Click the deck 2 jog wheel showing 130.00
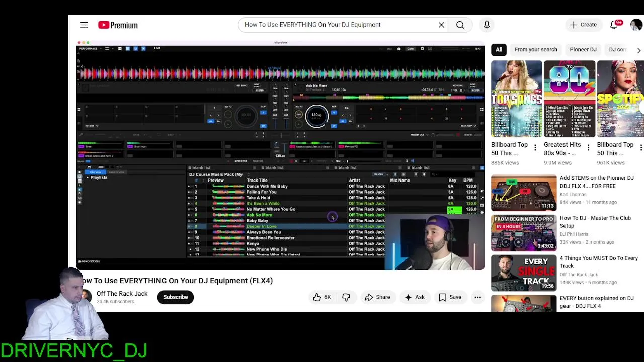Image resolution: width=644 pixels, height=362 pixels. [317, 116]
